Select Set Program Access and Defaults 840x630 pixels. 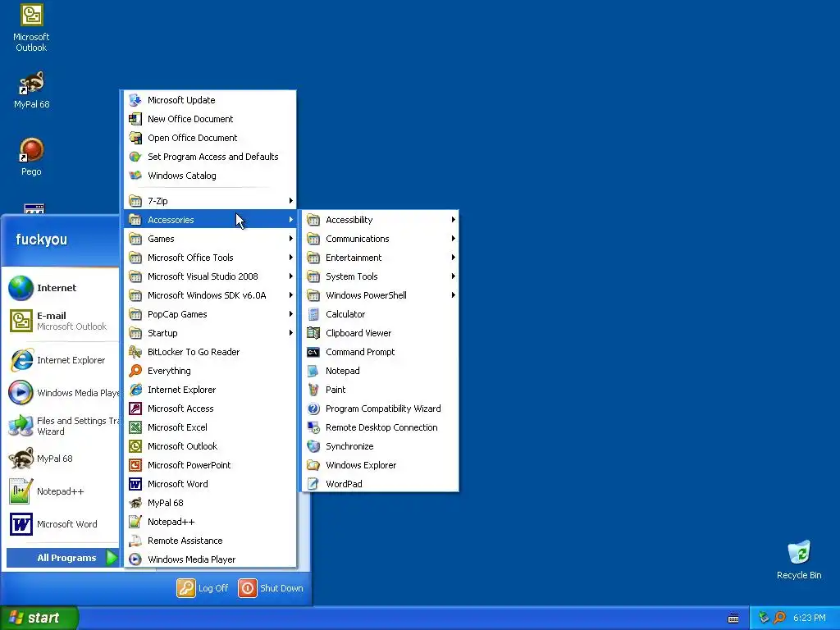pos(211,157)
